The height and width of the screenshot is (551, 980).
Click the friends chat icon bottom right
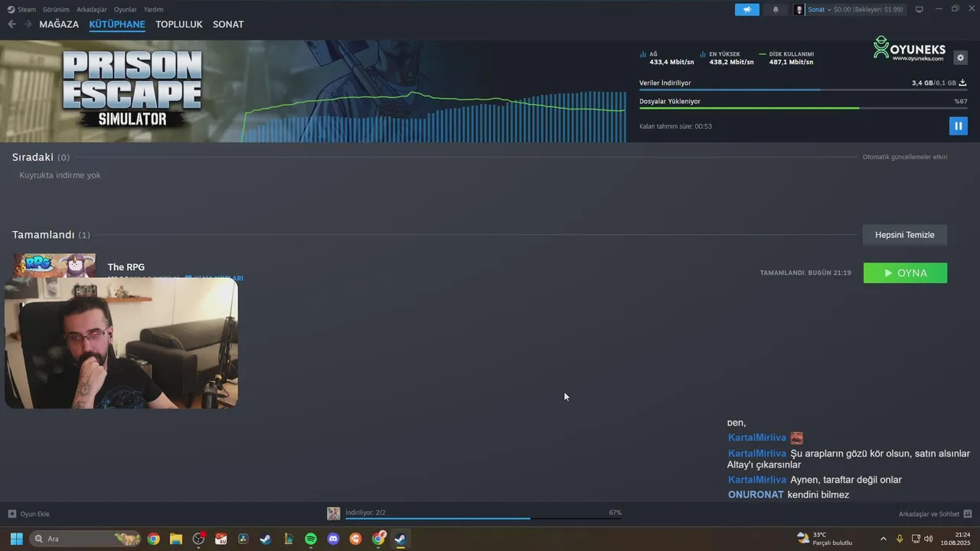click(968, 514)
